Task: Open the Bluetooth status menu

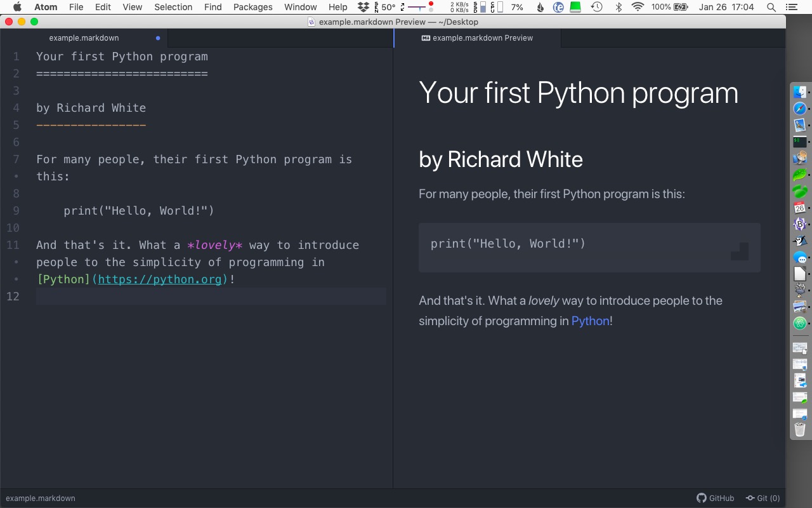Action: (x=619, y=7)
